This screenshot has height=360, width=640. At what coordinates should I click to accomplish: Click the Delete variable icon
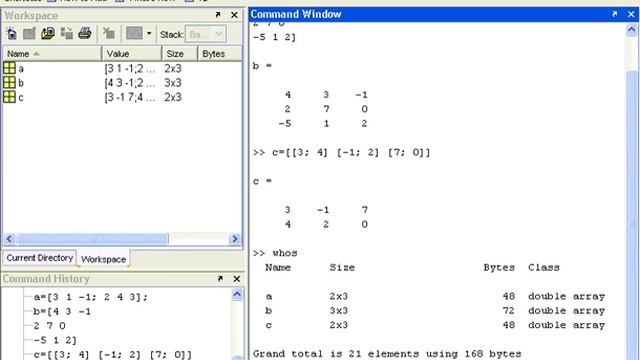(109, 33)
